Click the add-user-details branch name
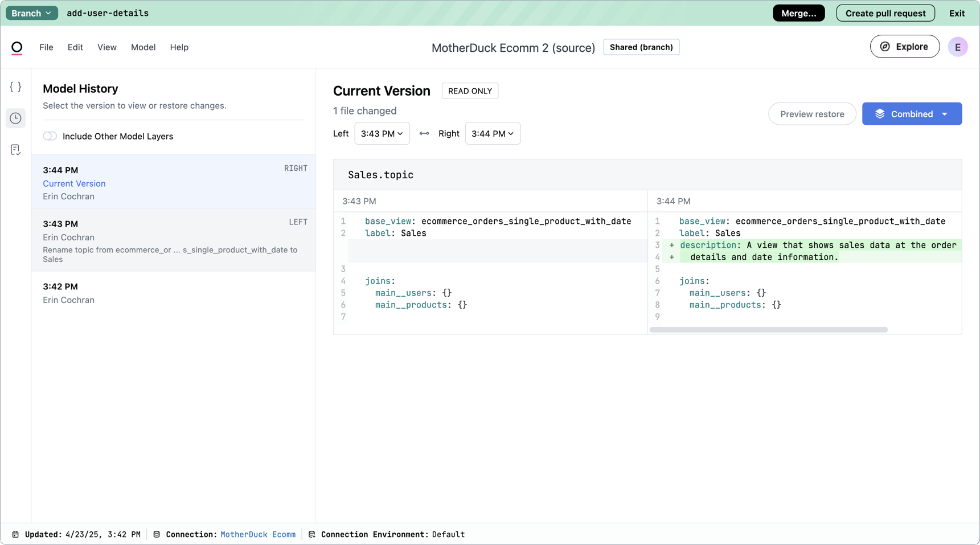The height and width of the screenshot is (545, 980). click(x=108, y=13)
